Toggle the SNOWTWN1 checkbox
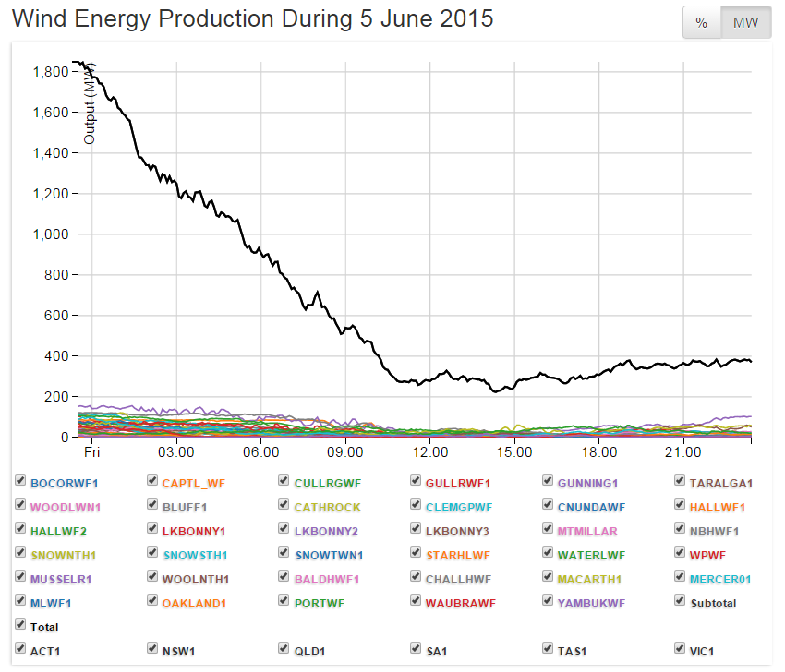This screenshot has height=672, width=785. pyautogui.click(x=284, y=555)
